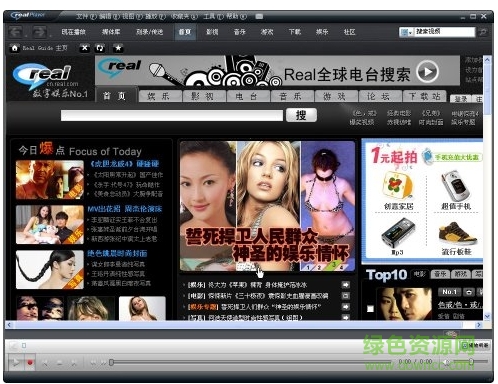Open the 播放列表 playlist button
This screenshot has width=498, height=384.
(475, 345)
